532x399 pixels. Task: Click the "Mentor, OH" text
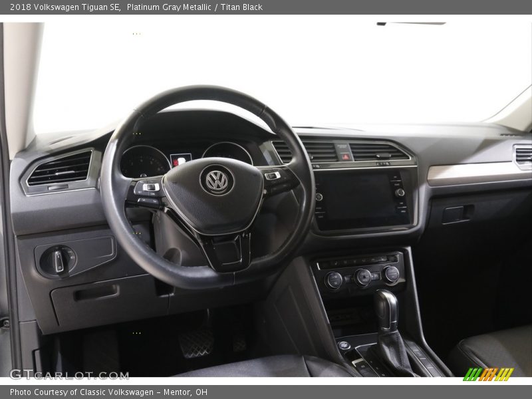pos(186,392)
